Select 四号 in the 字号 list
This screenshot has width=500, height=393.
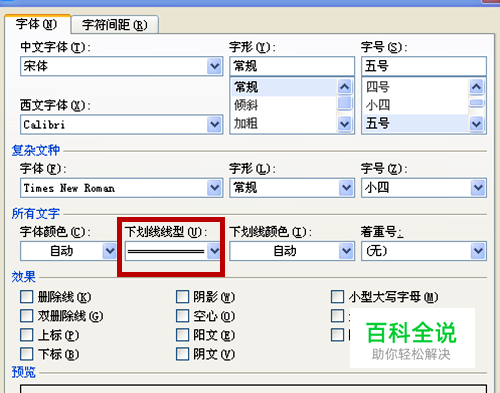(x=416, y=87)
